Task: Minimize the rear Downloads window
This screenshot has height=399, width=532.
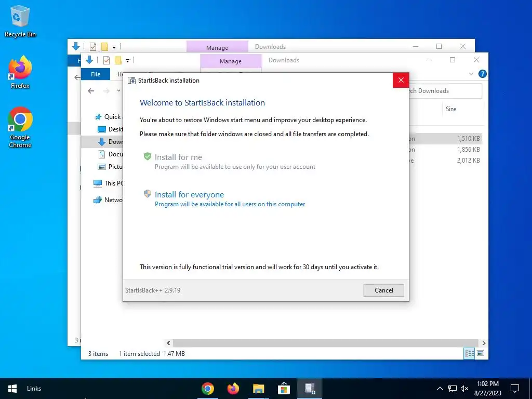Action: (416, 46)
